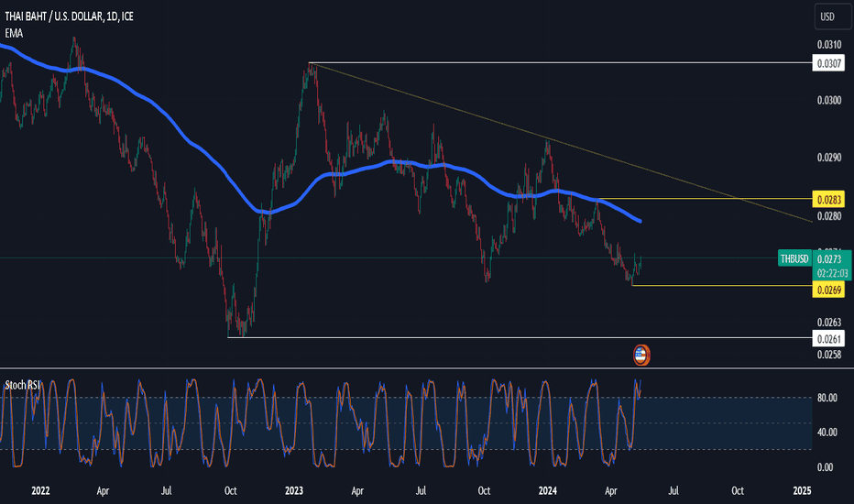Click the 40.00 Stoch RSI level
854x504 pixels.
(827, 433)
